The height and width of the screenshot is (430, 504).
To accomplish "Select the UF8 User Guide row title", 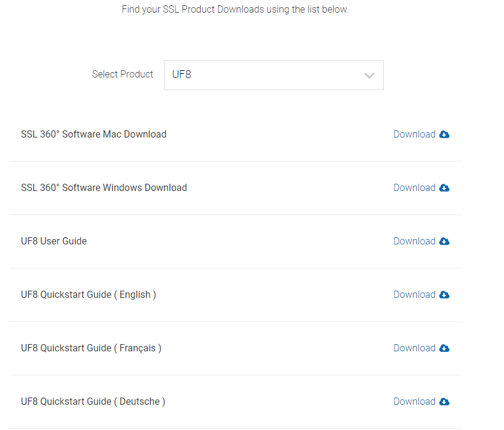I will click(53, 241).
